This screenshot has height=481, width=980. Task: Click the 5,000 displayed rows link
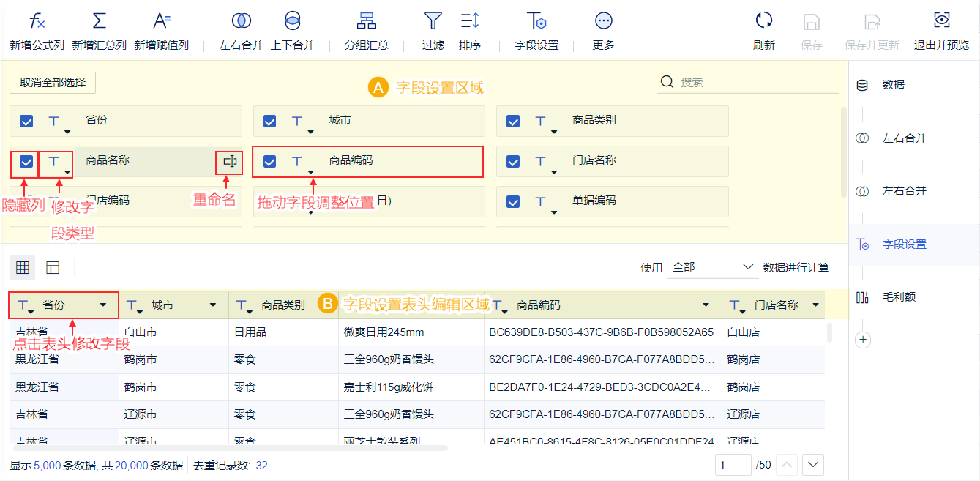tap(47, 465)
